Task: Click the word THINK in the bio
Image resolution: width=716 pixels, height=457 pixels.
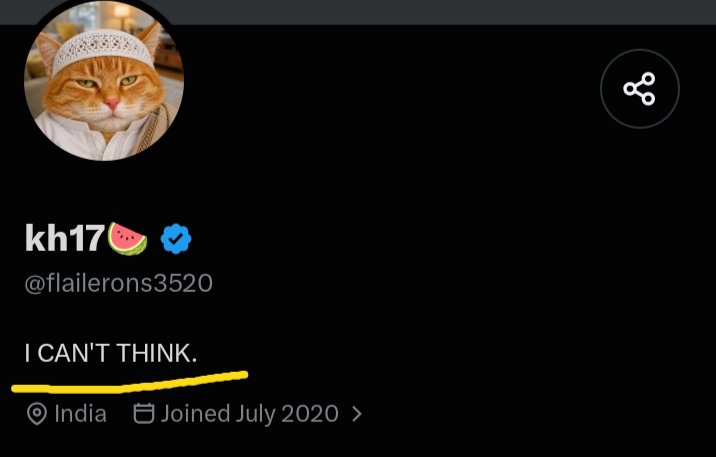Action: tap(157, 353)
